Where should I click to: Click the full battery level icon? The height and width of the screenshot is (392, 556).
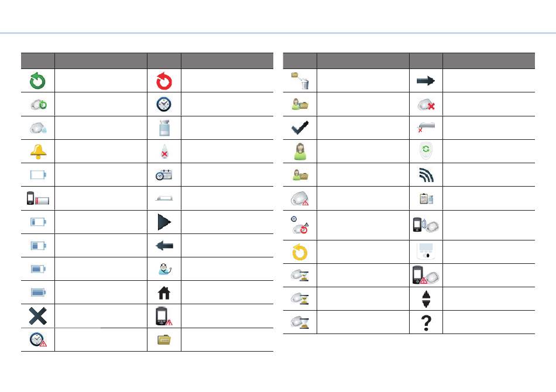(x=38, y=293)
